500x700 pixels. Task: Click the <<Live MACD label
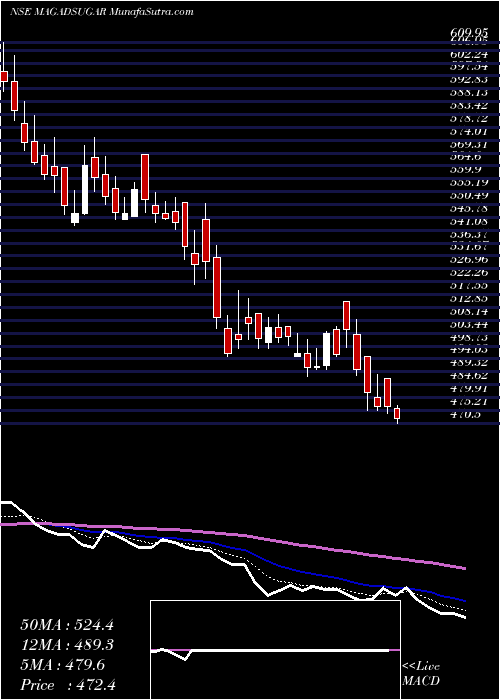tap(421, 675)
